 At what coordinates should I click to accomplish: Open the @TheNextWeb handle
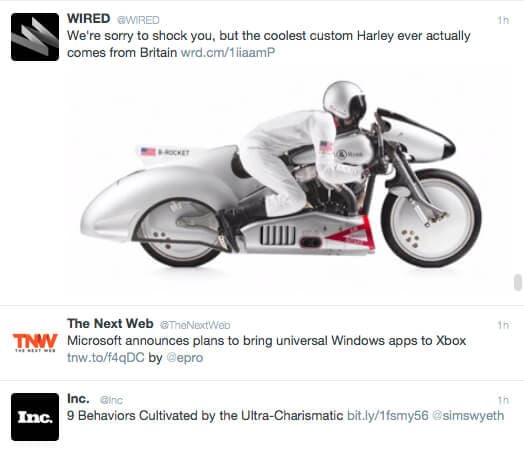195,325
